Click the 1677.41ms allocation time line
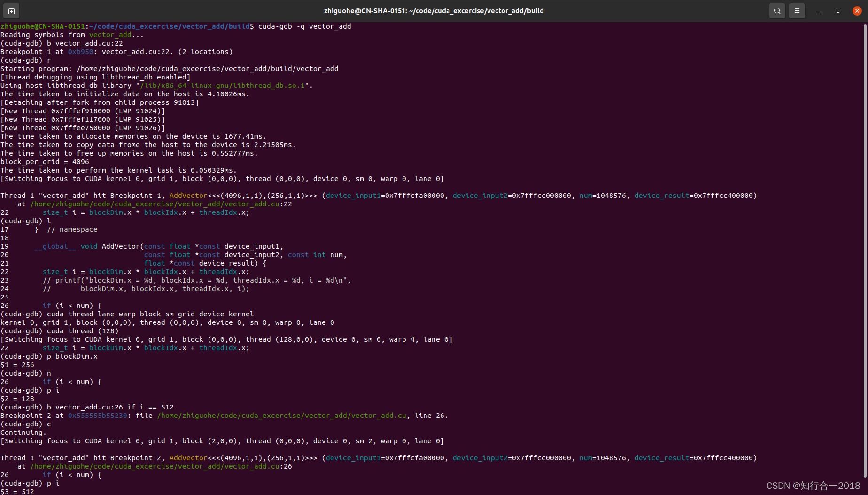This screenshot has height=495, width=868. [x=133, y=136]
